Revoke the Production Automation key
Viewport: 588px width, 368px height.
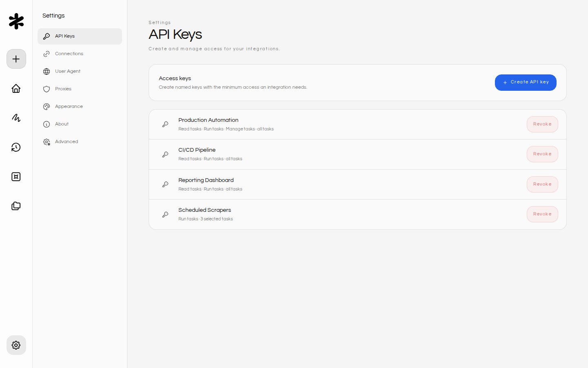coord(542,124)
